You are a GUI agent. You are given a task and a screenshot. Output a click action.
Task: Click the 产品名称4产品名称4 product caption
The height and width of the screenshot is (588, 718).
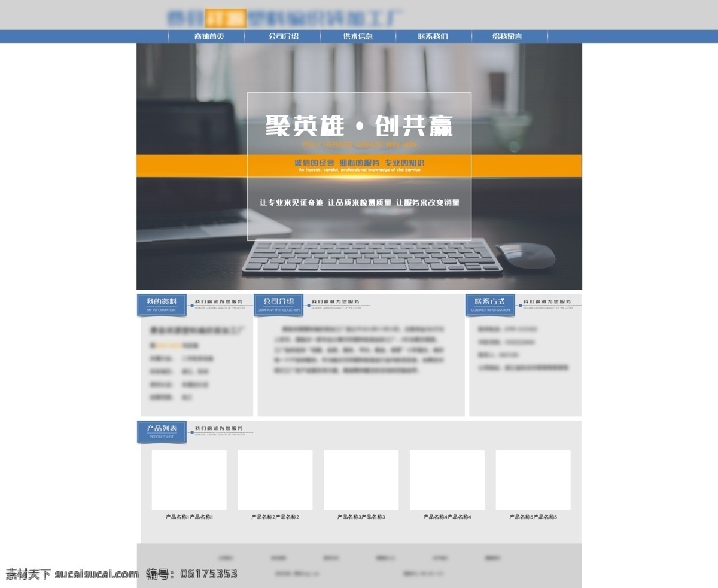[447, 517]
